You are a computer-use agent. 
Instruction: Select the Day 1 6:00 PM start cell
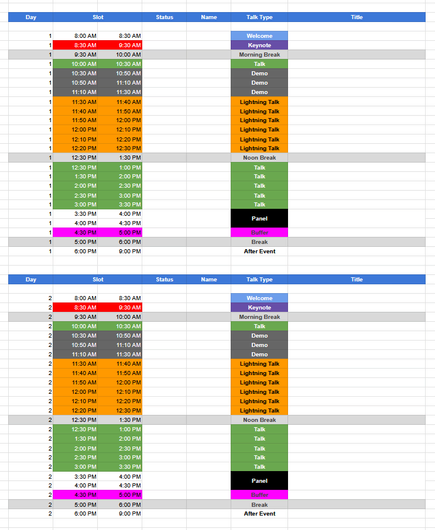(75, 251)
